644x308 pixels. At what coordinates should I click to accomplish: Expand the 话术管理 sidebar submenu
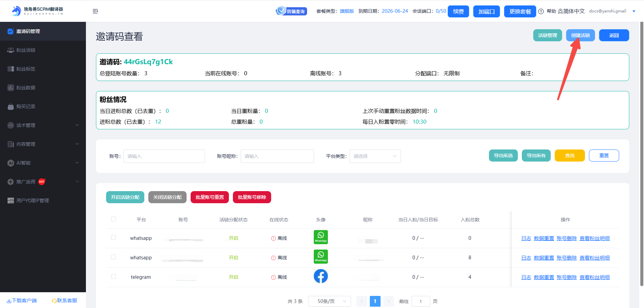pyautogui.click(x=43, y=125)
